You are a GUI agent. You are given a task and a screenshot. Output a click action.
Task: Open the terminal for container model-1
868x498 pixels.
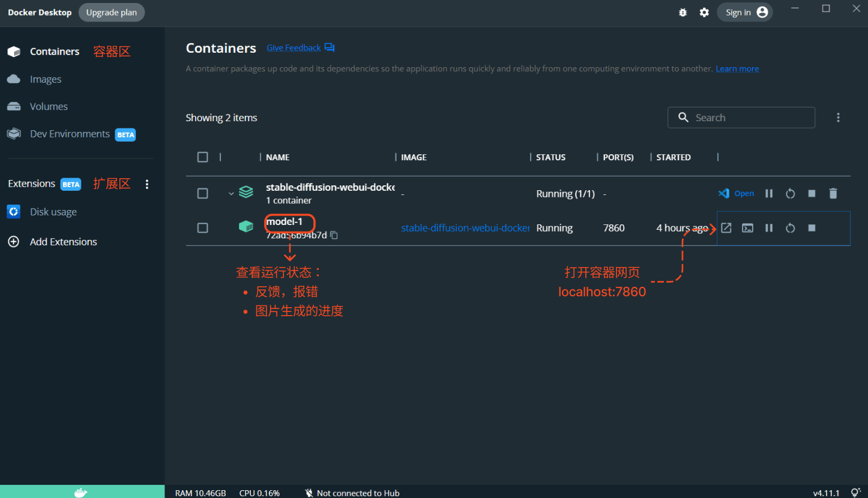[747, 228]
